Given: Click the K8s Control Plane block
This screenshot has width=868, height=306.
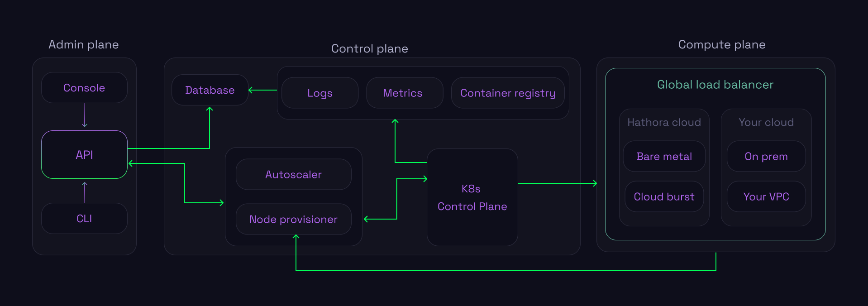Looking at the screenshot, I should [472, 197].
